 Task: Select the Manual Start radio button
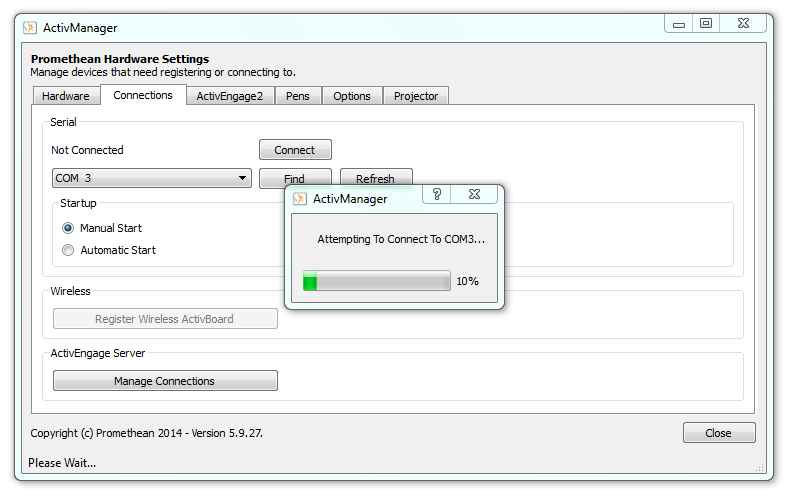pyautogui.click(x=68, y=228)
